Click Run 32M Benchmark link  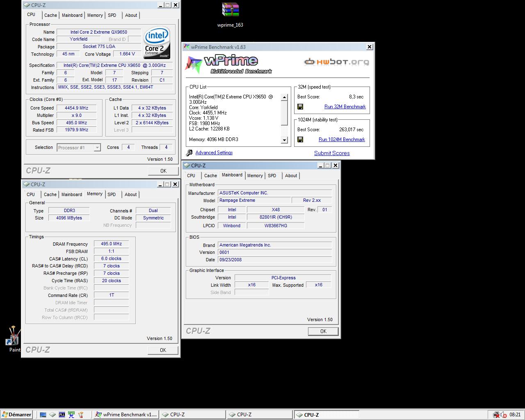345,107
